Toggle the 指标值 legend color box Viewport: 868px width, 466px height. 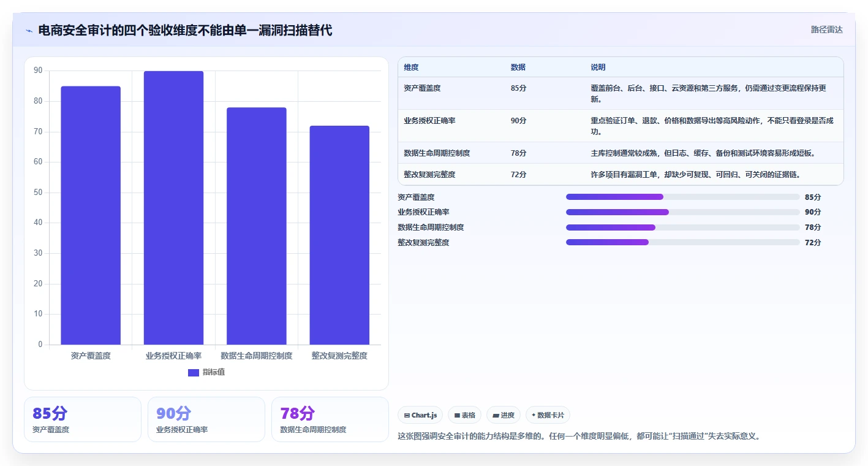194,372
